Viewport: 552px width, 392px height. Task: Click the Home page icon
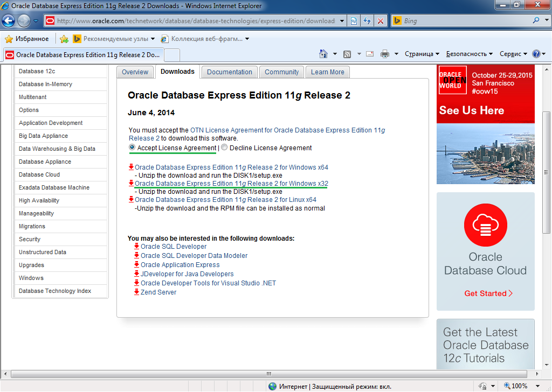pyautogui.click(x=323, y=54)
